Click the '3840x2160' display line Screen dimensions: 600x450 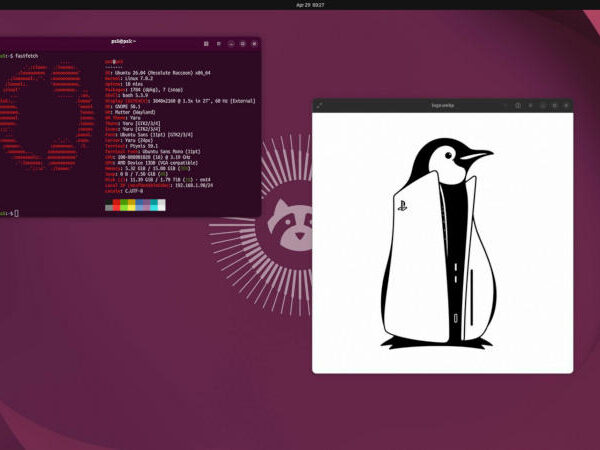(x=180, y=101)
